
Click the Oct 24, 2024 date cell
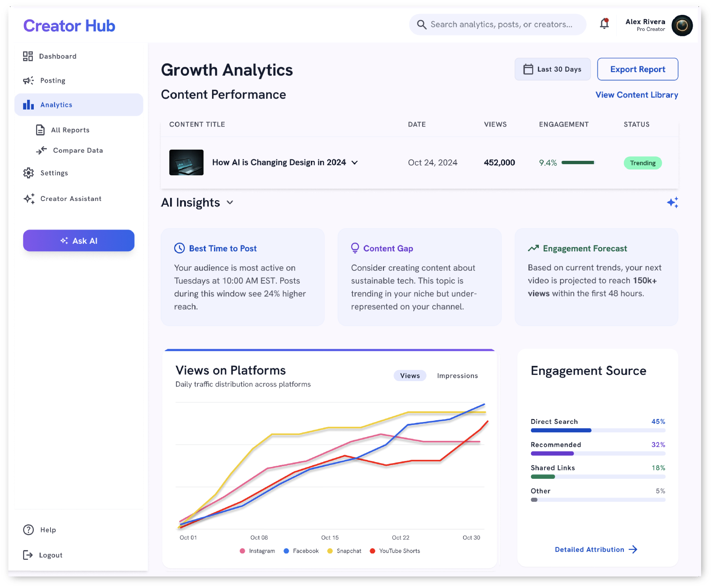433,162
